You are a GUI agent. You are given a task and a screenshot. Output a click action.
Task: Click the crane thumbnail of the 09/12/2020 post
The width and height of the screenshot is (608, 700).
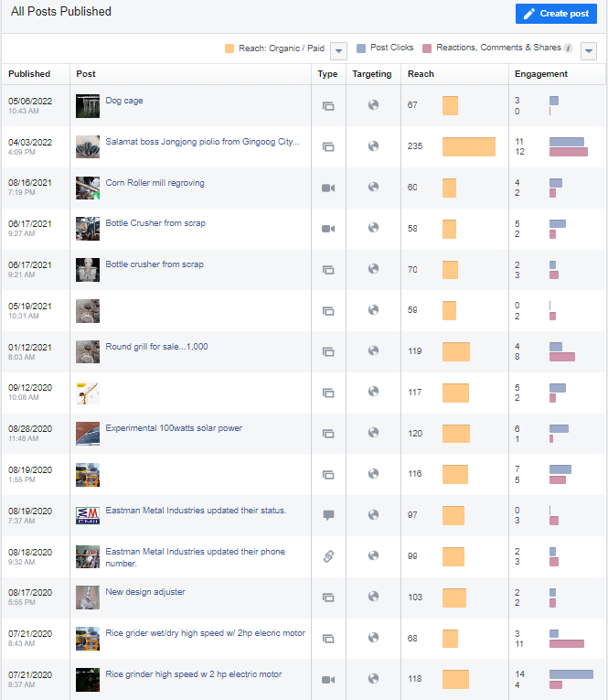(88, 393)
